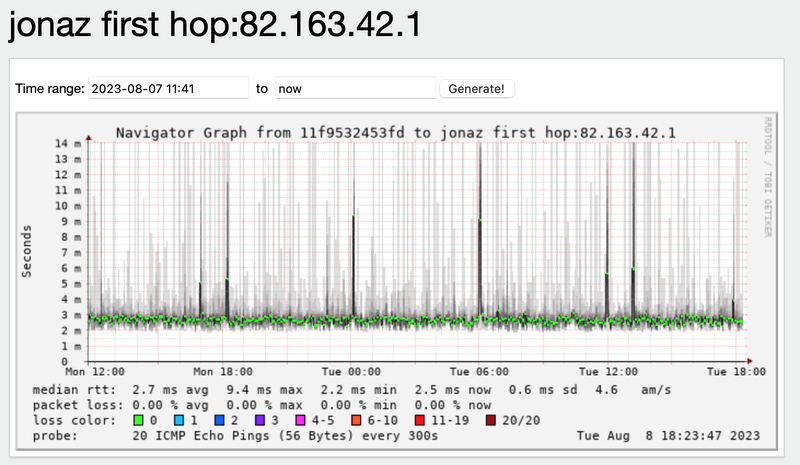
Task: Click the 'Time range:' label
Action: pos(49,89)
